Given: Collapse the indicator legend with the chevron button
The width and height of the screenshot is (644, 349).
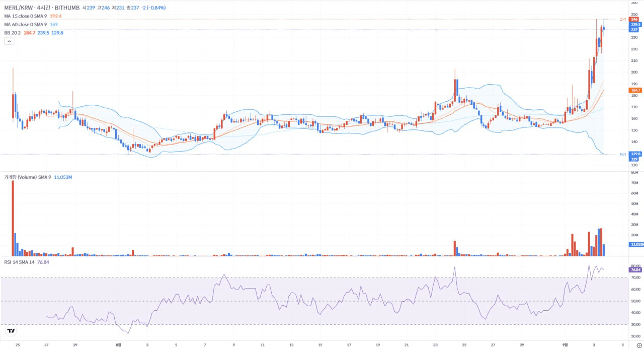Looking at the screenshot, I should pyautogui.click(x=9, y=41).
